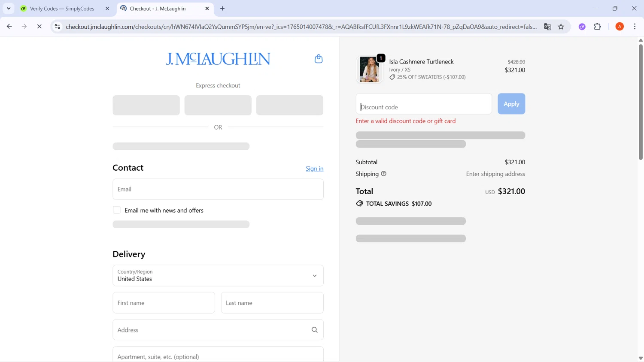This screenshot has width=644, height=362.
Task: Click the middle express checkout button placeholder
Action: [218, 105]
